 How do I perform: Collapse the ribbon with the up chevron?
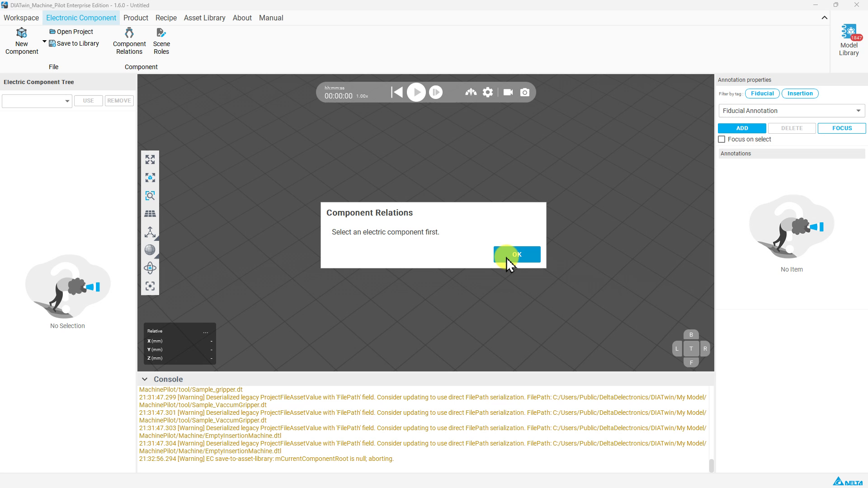[824, 18]
